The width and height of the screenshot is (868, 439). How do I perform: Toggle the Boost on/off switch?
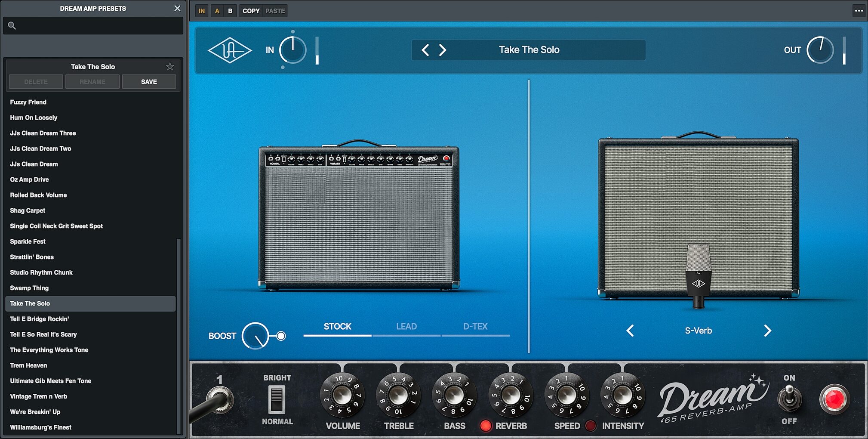[x=281, y=336]
